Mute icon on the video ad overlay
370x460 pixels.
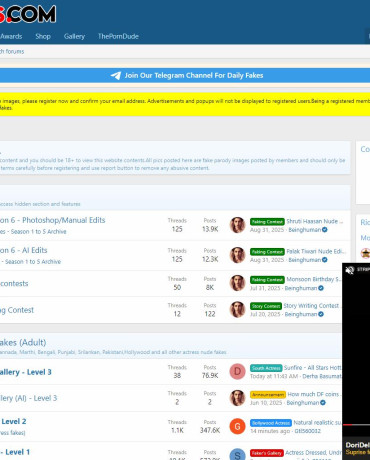pos(349,270)
